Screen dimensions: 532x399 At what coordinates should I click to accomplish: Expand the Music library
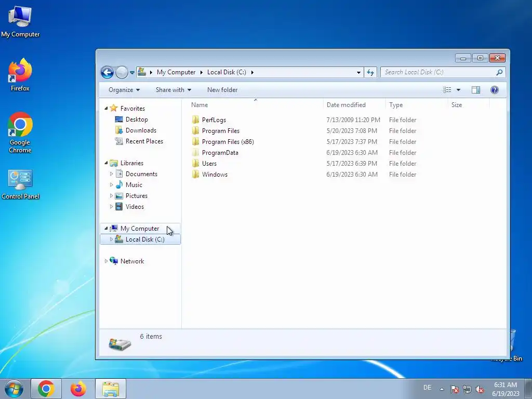(x=111, y=184)
